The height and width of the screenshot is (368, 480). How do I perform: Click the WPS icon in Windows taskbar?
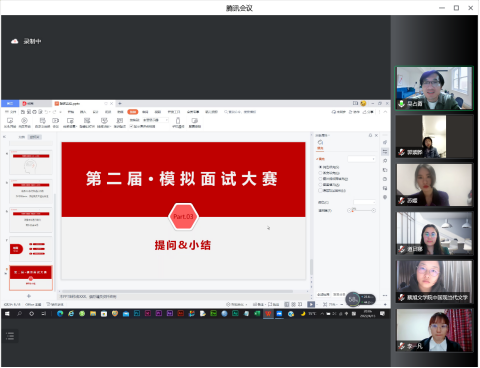click(x=268, y=314)
